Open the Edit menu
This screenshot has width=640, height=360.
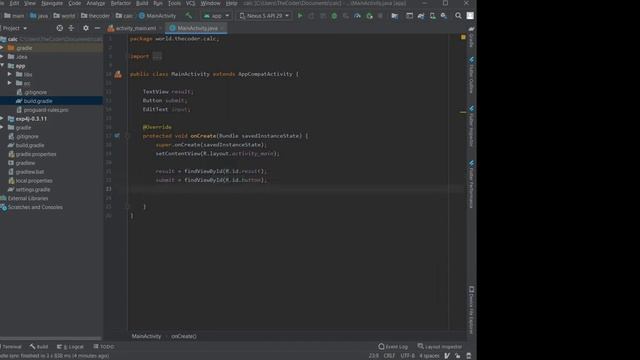tap(14, 3)
